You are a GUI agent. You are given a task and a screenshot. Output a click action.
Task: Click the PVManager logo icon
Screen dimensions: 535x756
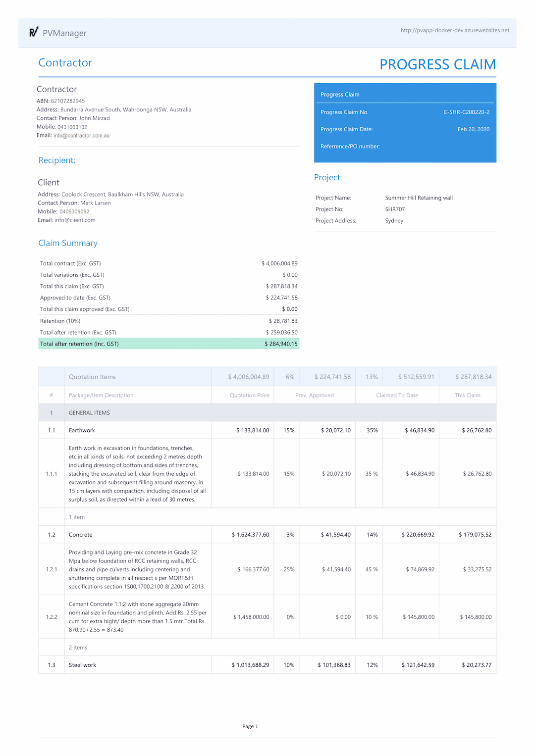34,32
